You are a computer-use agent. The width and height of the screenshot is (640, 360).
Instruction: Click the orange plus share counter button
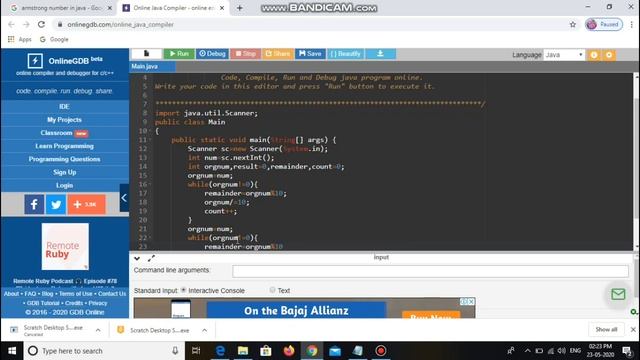(87, 204)
